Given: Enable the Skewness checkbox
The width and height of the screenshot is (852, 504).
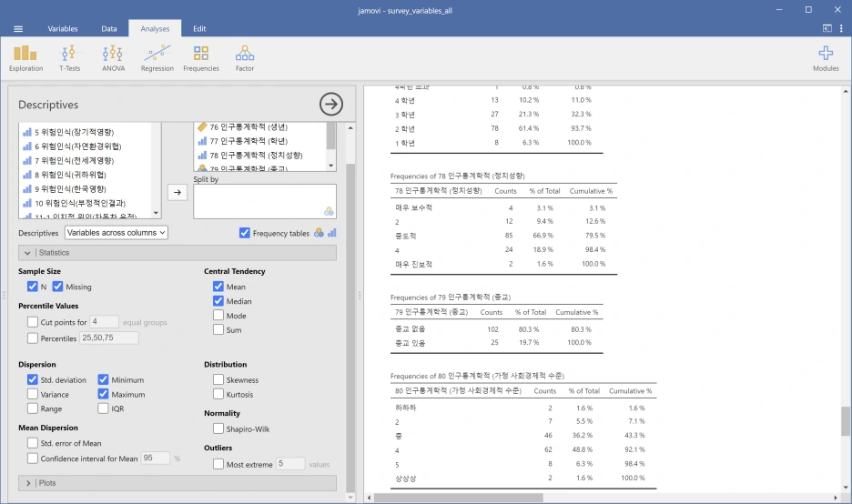Looking at the screenshot, I should pos(218,379).
